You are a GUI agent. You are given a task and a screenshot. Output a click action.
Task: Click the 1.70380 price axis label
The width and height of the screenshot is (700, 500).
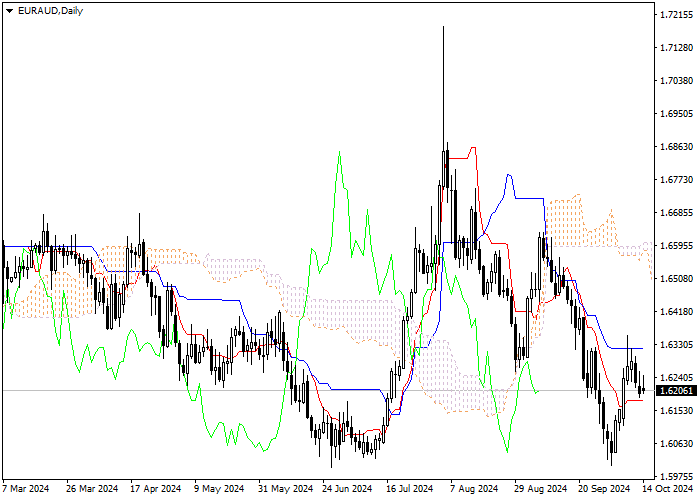pos(677,81)
